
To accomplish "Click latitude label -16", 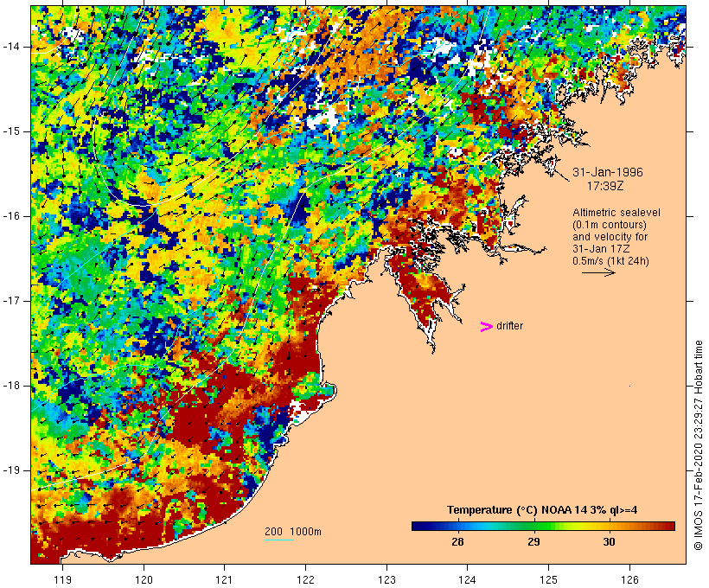I will 11,216.
